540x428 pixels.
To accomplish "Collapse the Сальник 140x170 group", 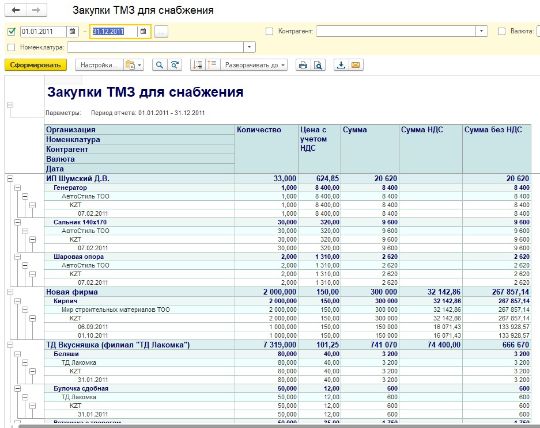I will click(18, 222).
